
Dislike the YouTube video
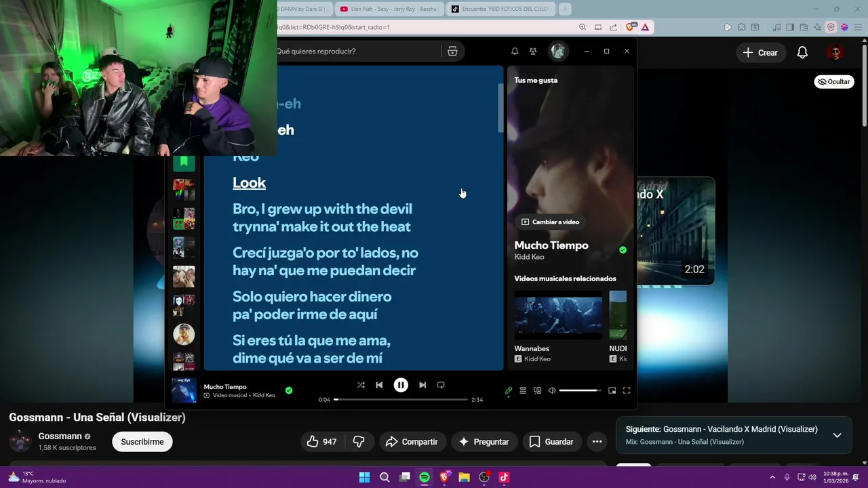coord(359,442)
